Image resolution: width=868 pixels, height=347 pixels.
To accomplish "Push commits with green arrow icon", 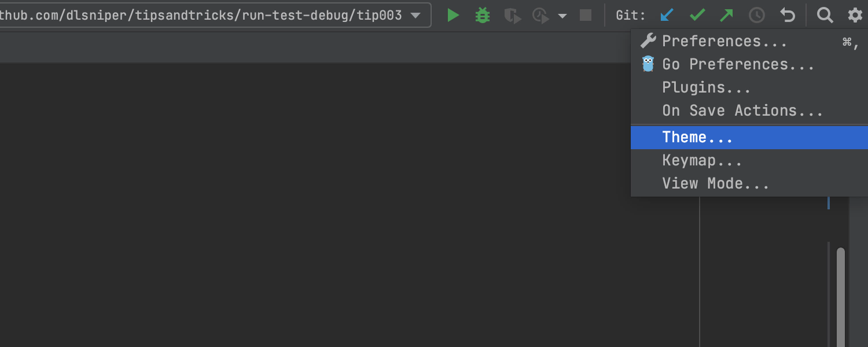I will 727,16.
